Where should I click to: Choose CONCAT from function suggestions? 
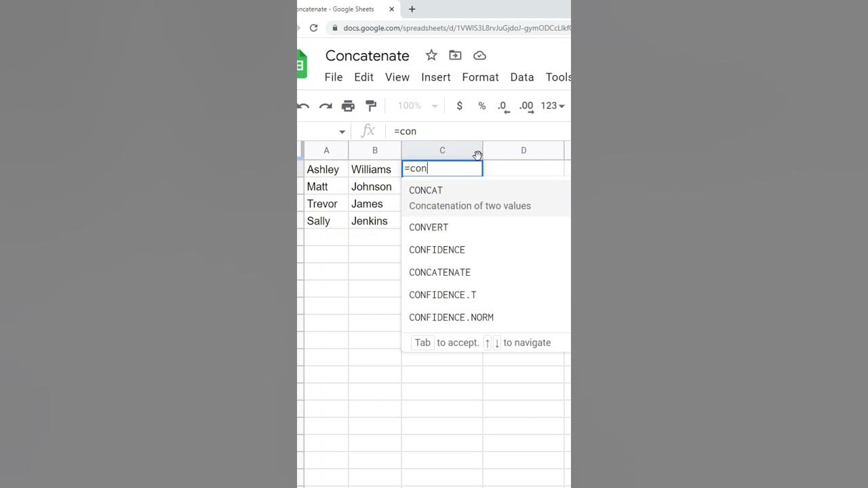pos(486,198)
